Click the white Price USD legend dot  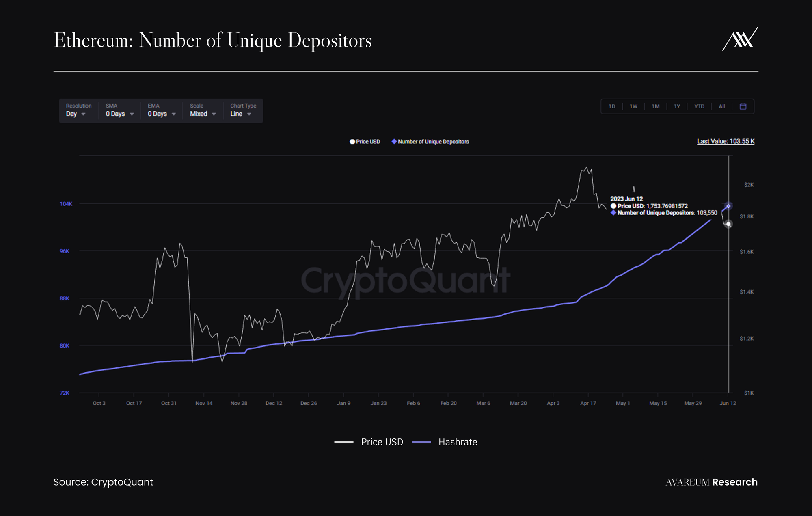pos(352,142)
